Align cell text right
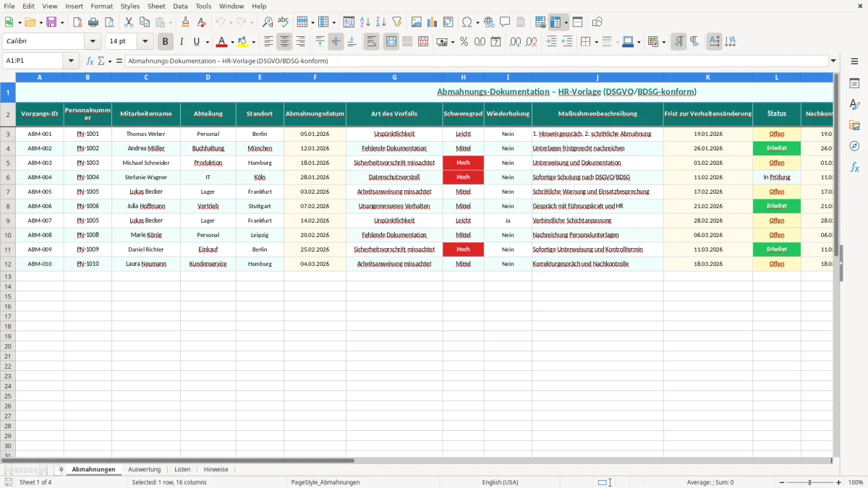The height and width of the screenshot is (488, 868). [x=301, y=42]
